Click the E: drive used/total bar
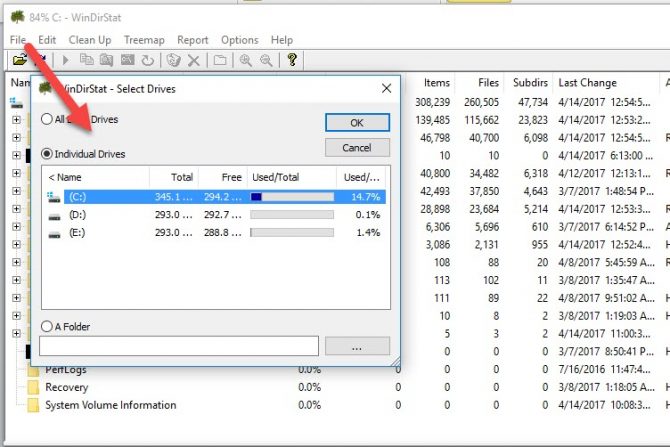This screenshot has height=447, width=670. (292, 232)
